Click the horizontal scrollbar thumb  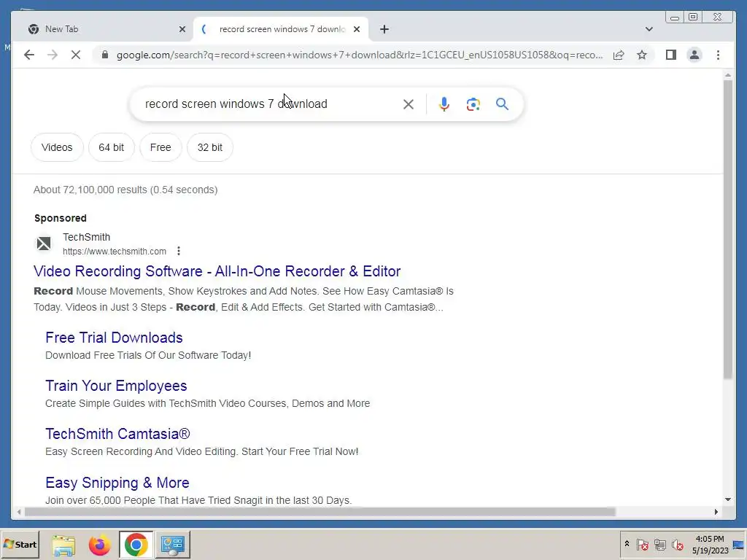click(x=320, y=512)
